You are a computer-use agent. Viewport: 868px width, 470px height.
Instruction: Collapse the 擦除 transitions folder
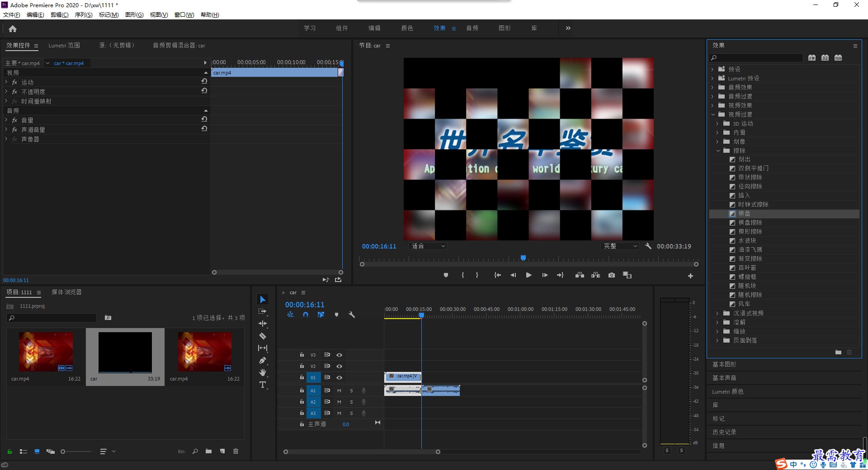[718, 150]
